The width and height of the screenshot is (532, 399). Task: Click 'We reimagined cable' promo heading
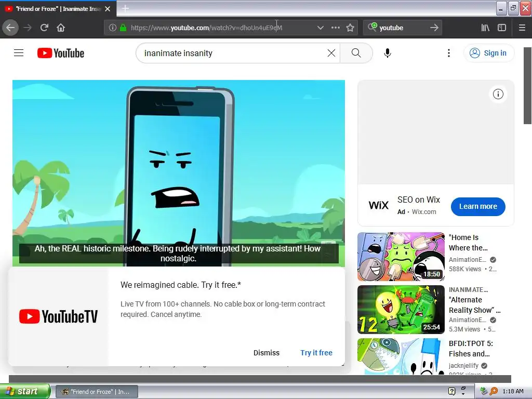[180, 285]
